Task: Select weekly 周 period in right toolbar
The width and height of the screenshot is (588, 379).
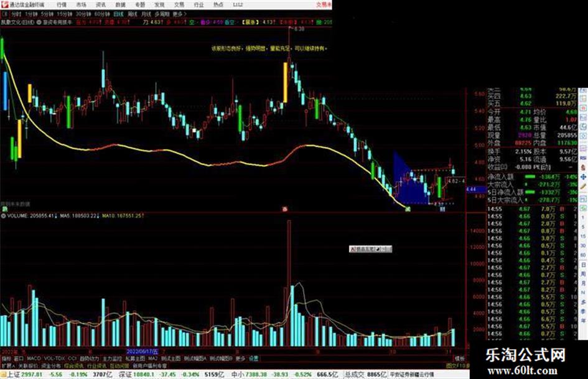Action: (x=583, y=274)
